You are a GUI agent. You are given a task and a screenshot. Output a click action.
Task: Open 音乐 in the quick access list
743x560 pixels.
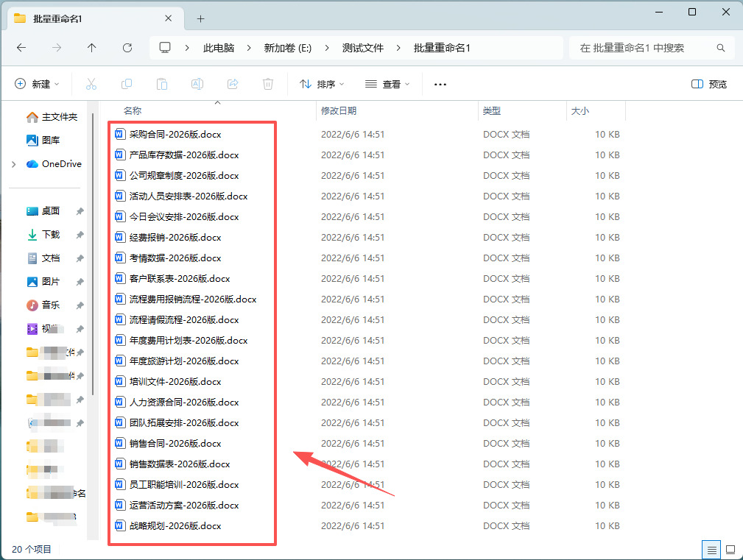click(x=43, y=305)
